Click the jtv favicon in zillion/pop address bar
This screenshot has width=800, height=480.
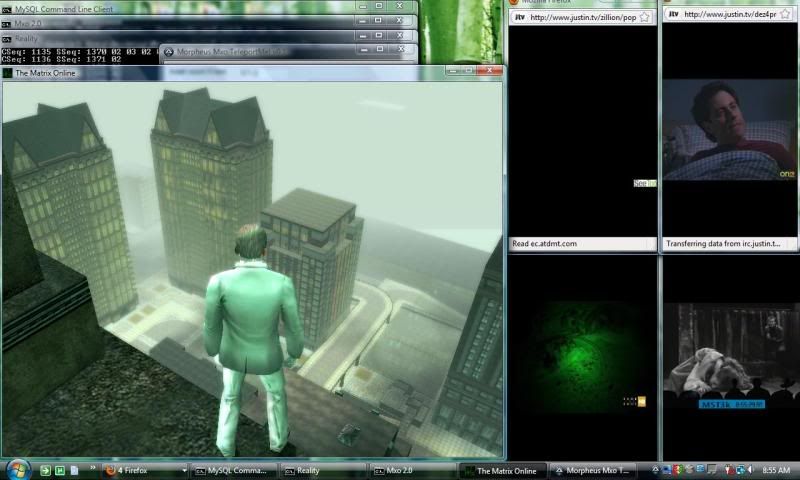click(519, 17)
